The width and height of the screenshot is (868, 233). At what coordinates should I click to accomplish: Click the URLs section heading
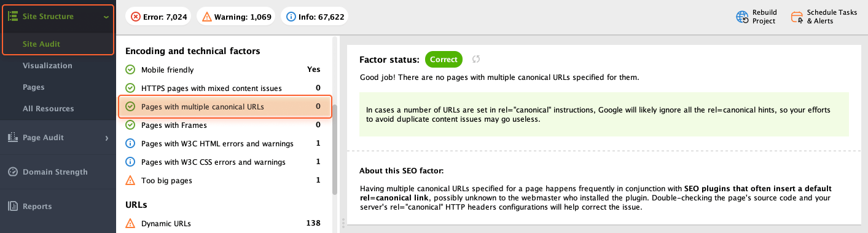pyautogui.click(x=136, y=204)
